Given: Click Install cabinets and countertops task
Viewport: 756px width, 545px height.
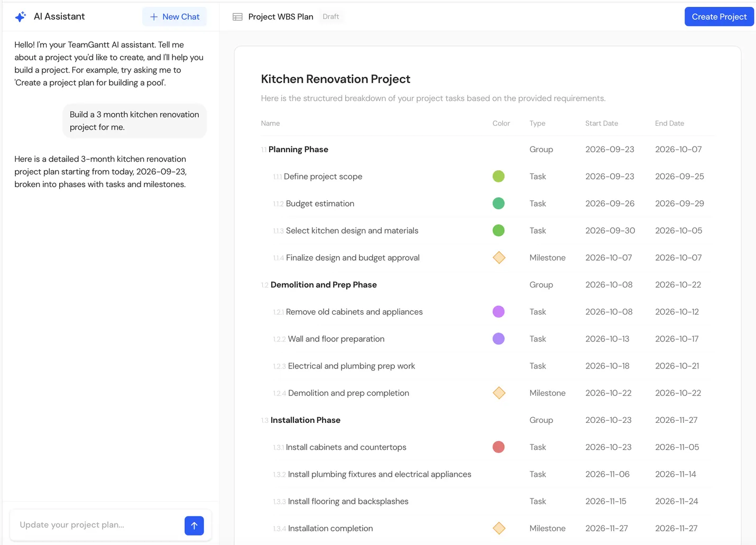Looking at the screenshot, I should tap(346, 447).
